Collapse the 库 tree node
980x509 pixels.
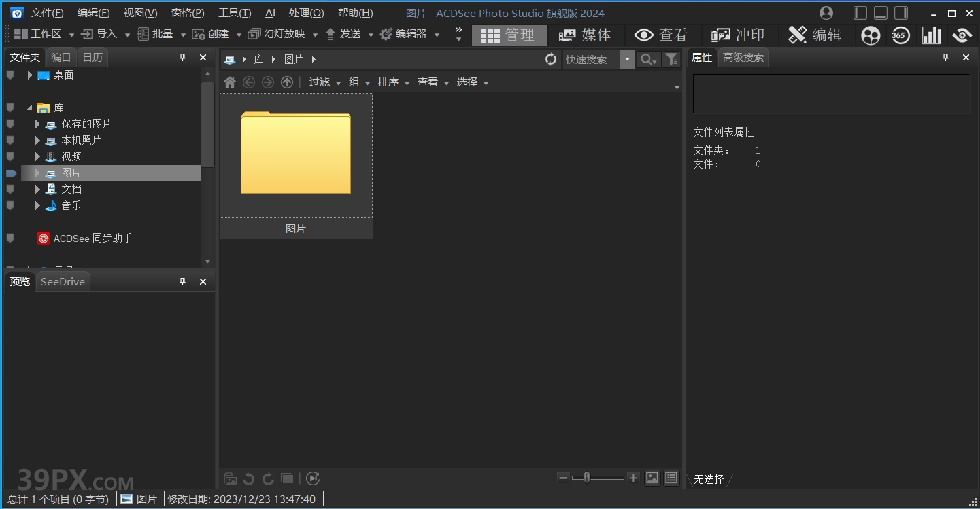pyautogui.click(x=30, y=108)
